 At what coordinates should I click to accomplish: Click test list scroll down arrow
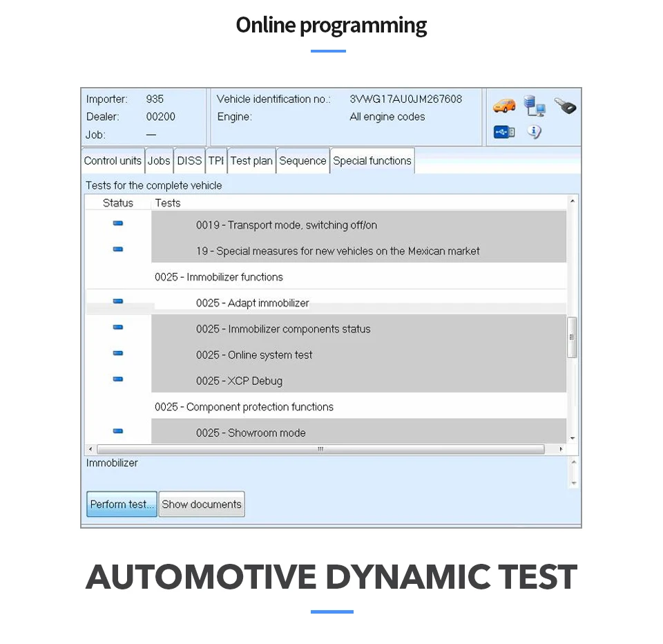point(572,438)
